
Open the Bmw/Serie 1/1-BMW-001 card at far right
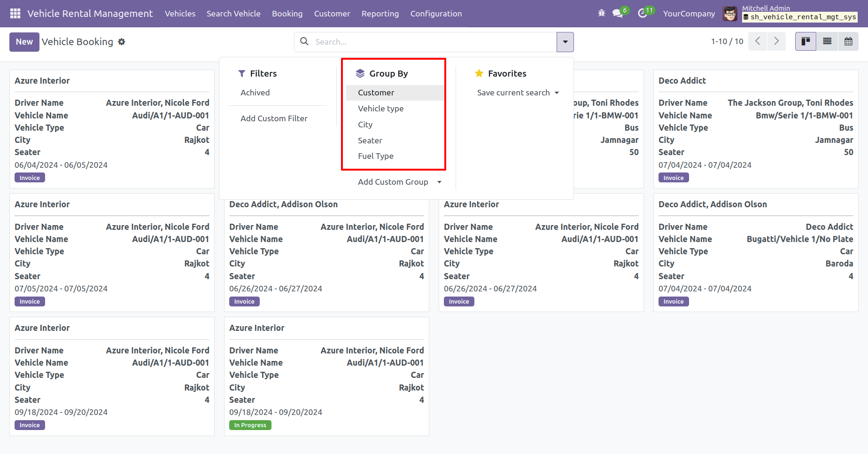coord(756,129)
